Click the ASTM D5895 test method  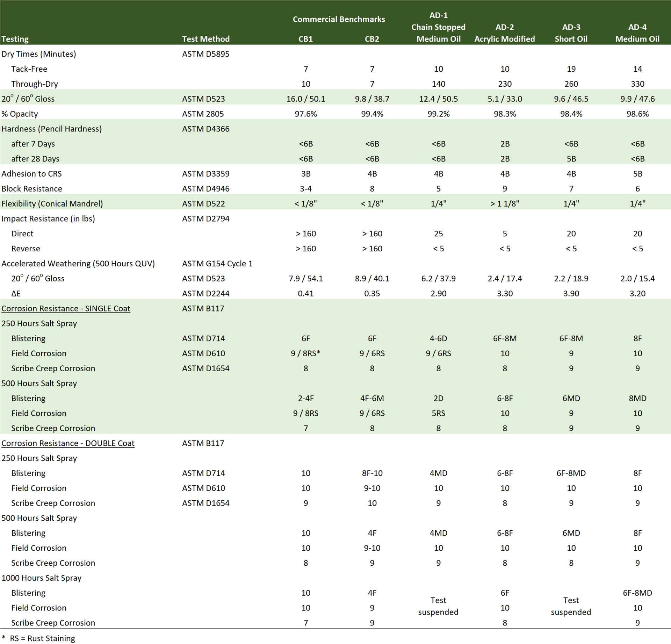click(206, 54)
